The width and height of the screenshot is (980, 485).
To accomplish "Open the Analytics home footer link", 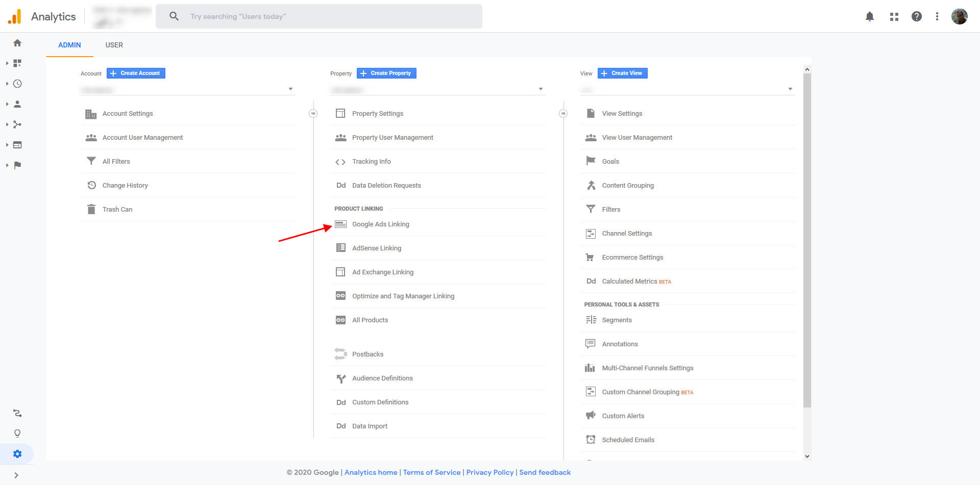I will [371, 472].
